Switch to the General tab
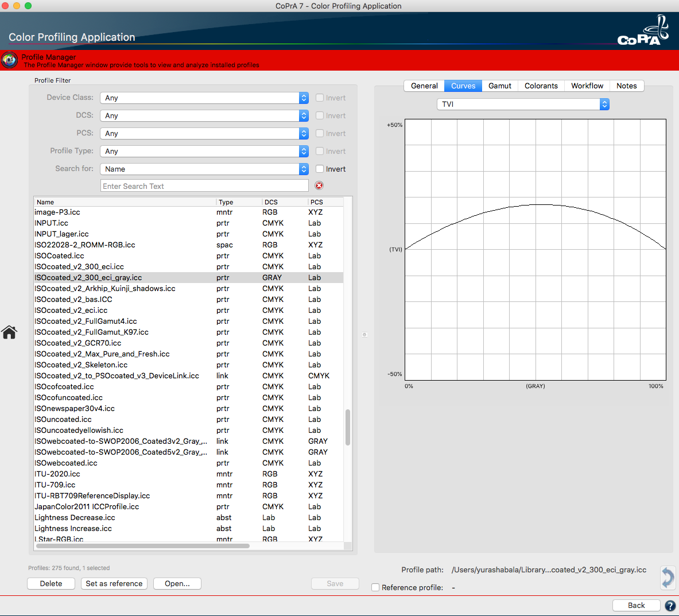The image size is (679, 616). click(x=424, y=86)
